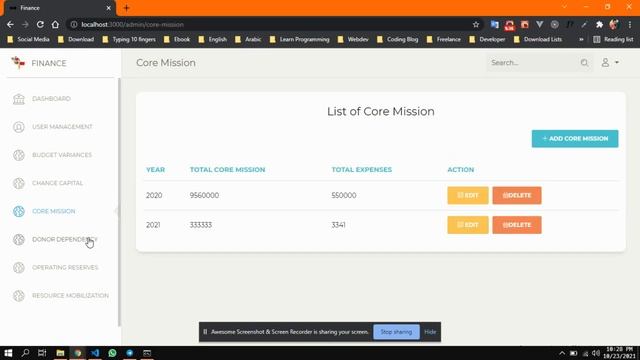Screen dimensions: 640x360
Task: Reload the page with browser refresh
Action: (40, 24)
